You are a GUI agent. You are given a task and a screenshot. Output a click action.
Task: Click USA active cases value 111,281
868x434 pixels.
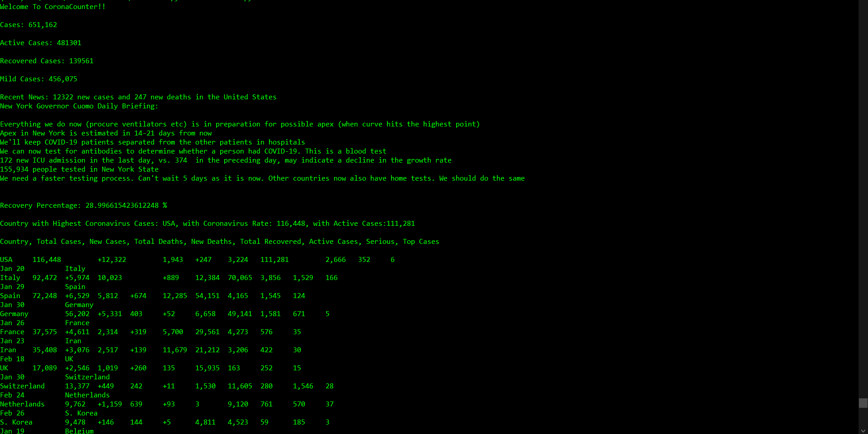point(275,260)
